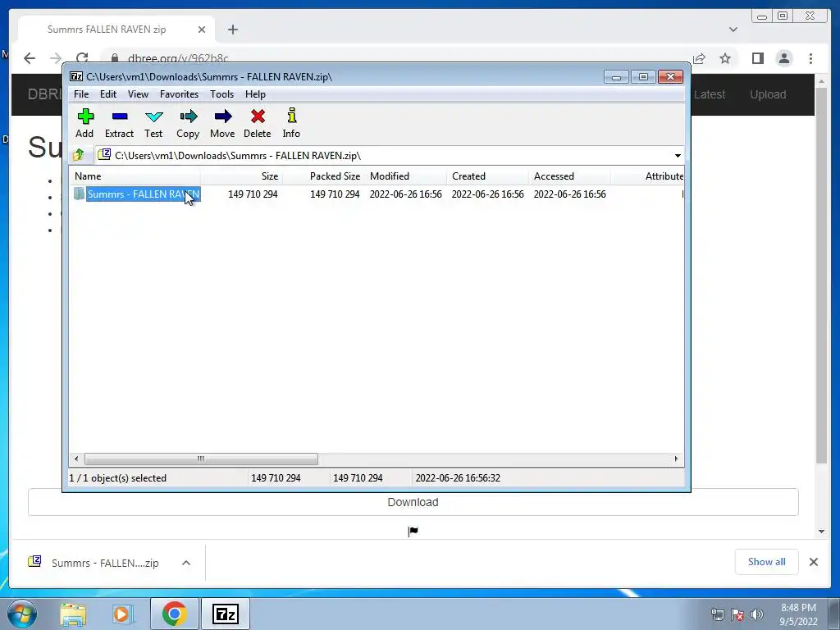The width and height of the screenshot is (840, 630).
Task: Click the Accessed value 2022-06-26 16:56
Action: 569,194
